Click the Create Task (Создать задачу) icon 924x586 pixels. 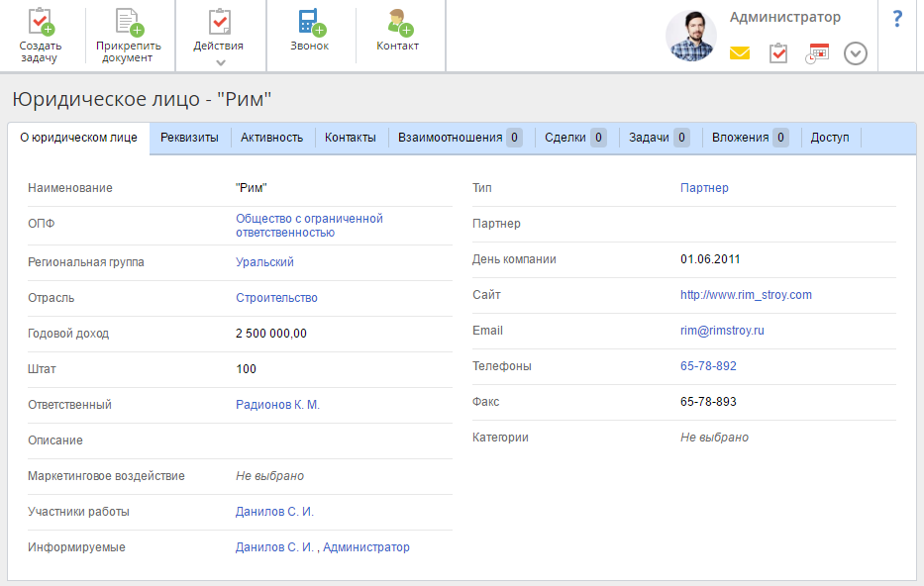click(41, 23)
